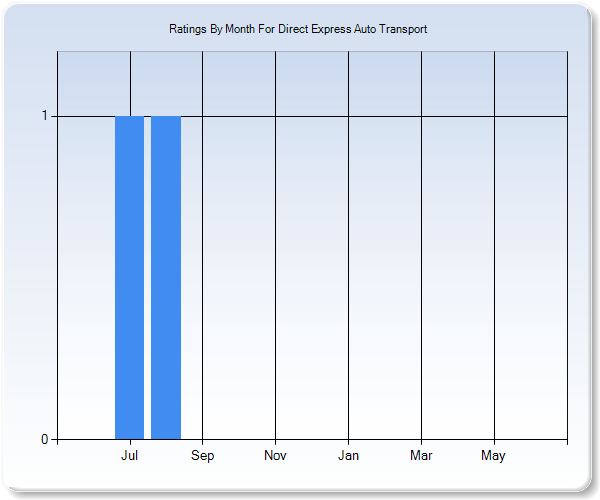Image resolution: width=600 pixels, height=500 pixels.
Task: Select the blue bar above the Jul label
Action: (129, 277)
